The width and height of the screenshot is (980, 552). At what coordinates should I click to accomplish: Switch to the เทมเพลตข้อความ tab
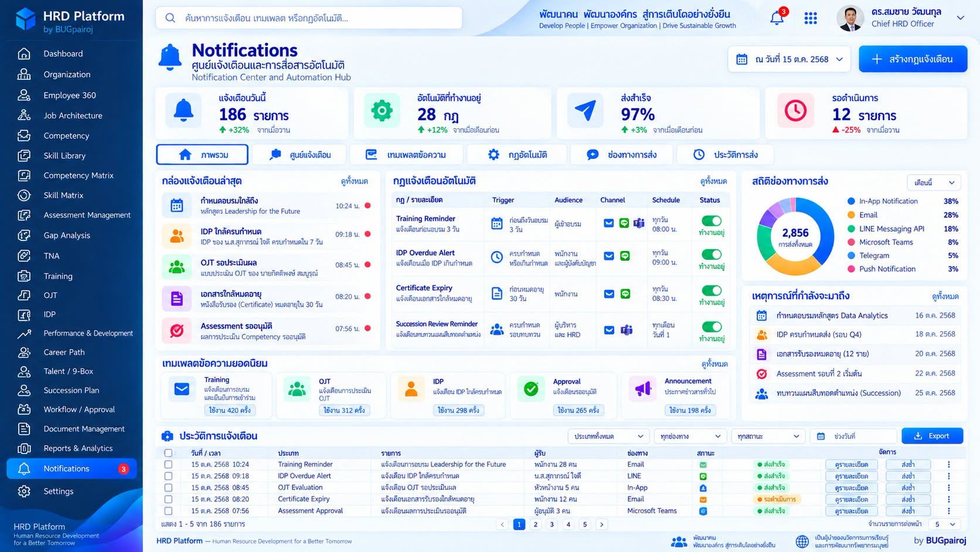(406, 155)
